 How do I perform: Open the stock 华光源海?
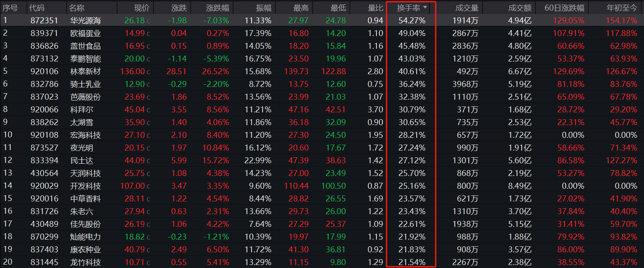[x=85, y=20]
